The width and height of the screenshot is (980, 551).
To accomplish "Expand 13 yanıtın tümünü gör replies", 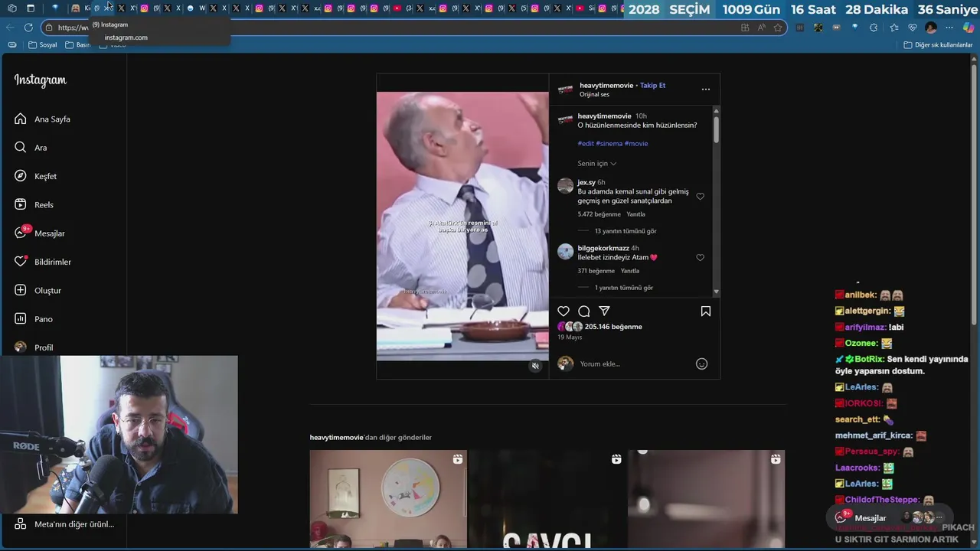I will [x=626, y=231].
